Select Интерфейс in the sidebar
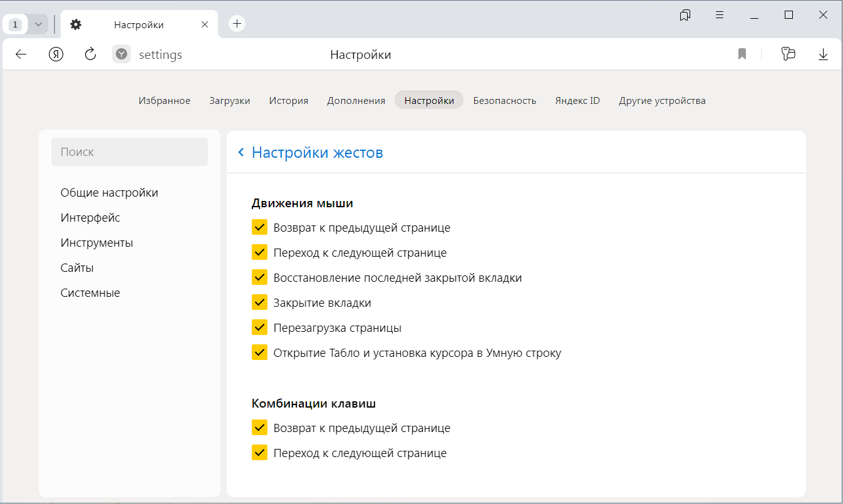This screenshot has width=843, height=504. pos(90,218)
